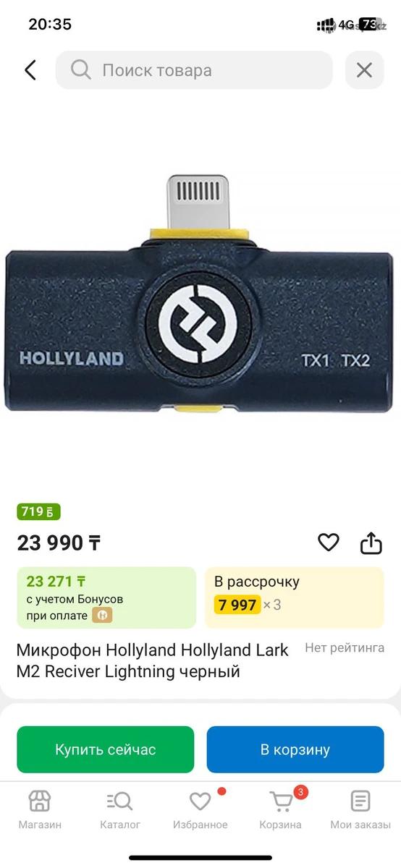
Task: Tap the yellow 7 997 installment amount
Action: (237, 605)
